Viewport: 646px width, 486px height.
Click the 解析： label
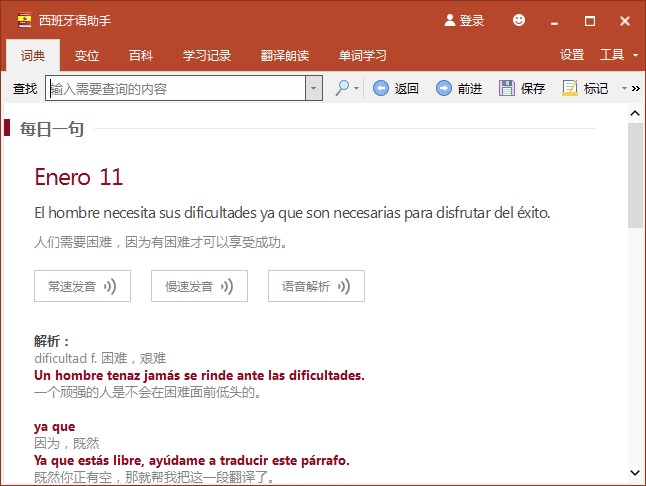52,341
